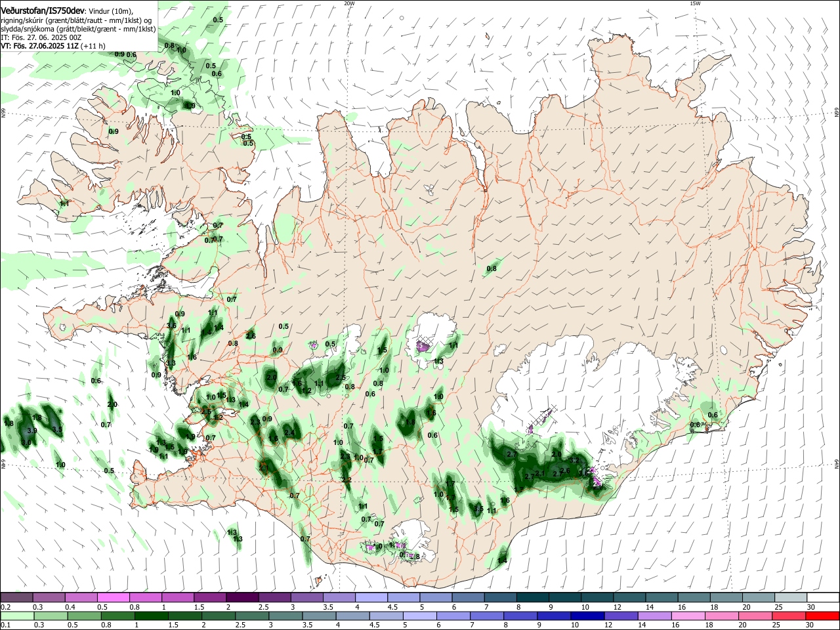Click the 3.2 value in southeast rain band

coord(573,461)
